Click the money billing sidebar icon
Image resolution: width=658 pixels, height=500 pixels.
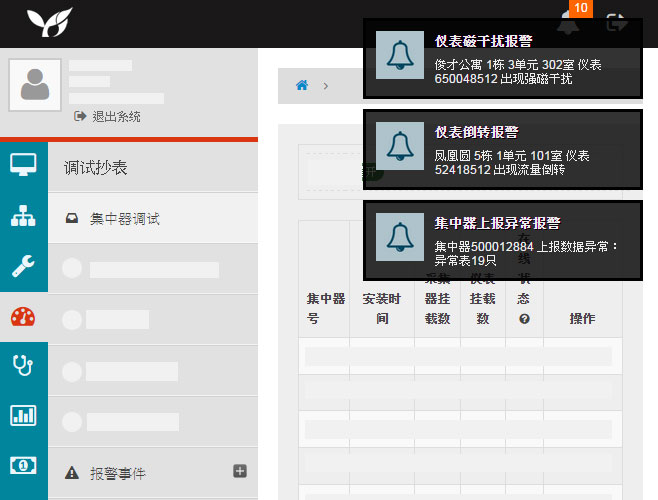(23, 465)
